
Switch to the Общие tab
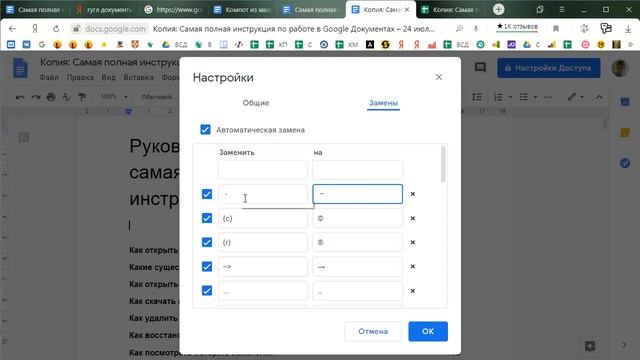(x=256, y=103)
